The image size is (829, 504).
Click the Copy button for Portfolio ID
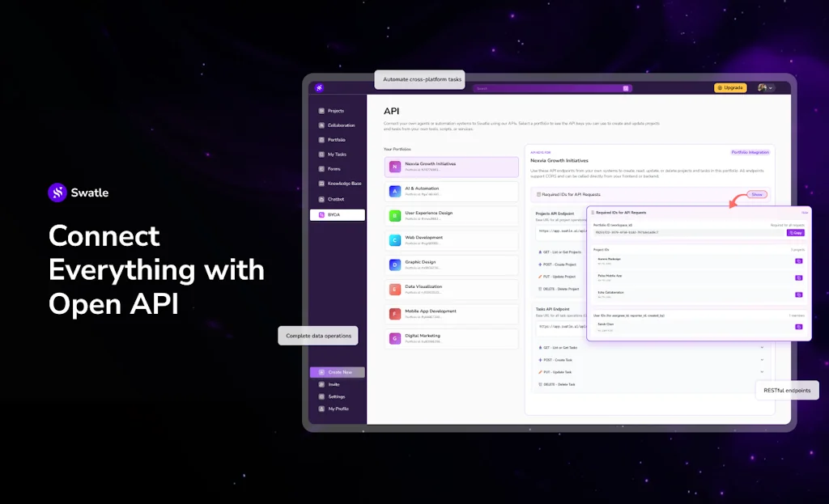coord(796,232)
